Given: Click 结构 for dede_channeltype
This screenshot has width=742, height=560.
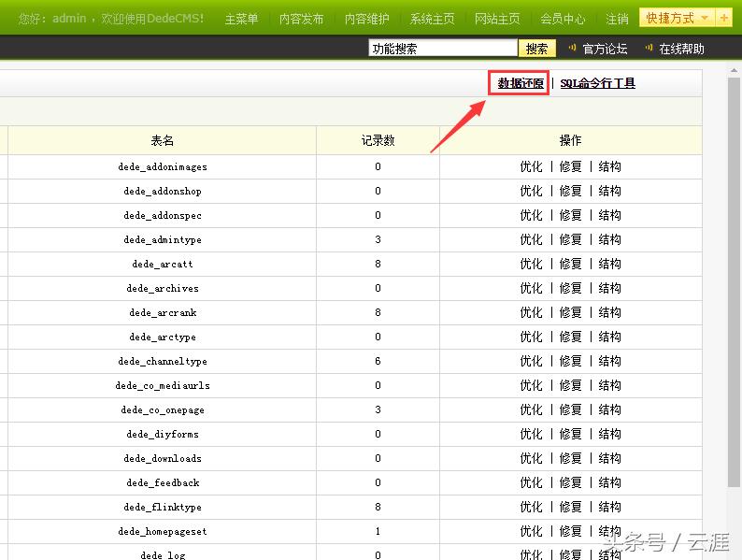Looking at the screenshot, I should tap(609, 361).
